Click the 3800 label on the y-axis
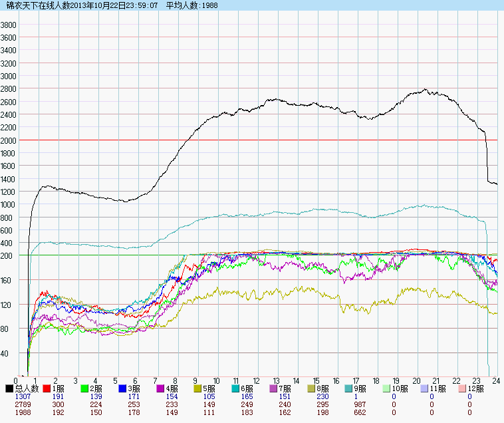Image resolution: width=504 pixels, height=423 pixels. point(8,25)
